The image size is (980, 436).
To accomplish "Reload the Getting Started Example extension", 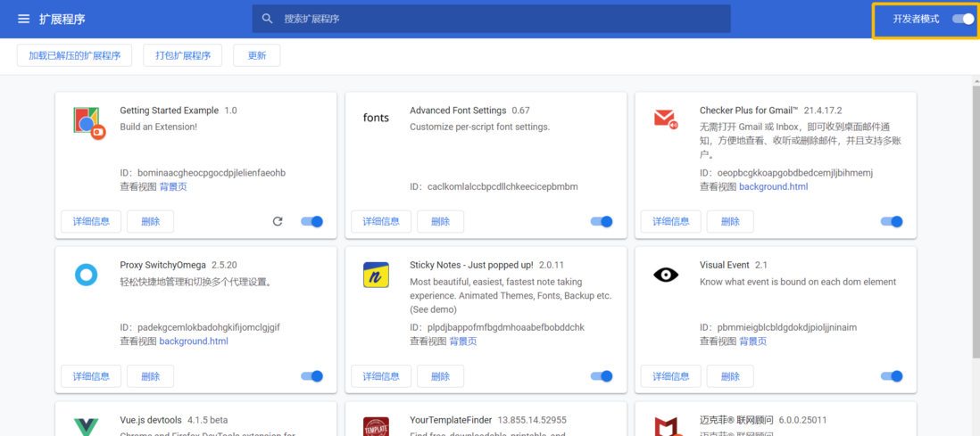I will click(x=278, y=221).
